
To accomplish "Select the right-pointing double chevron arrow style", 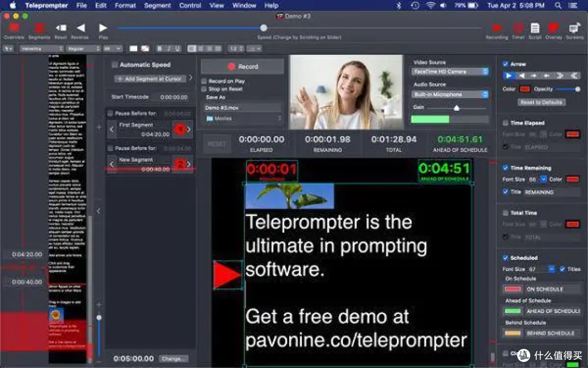I will click(x=560, y=75).
